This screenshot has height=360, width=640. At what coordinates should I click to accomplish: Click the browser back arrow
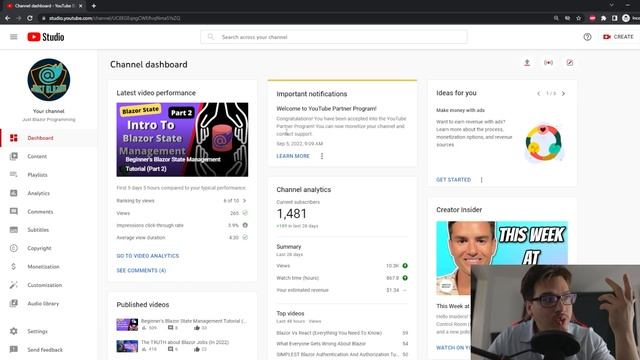[x=7, y=18]
